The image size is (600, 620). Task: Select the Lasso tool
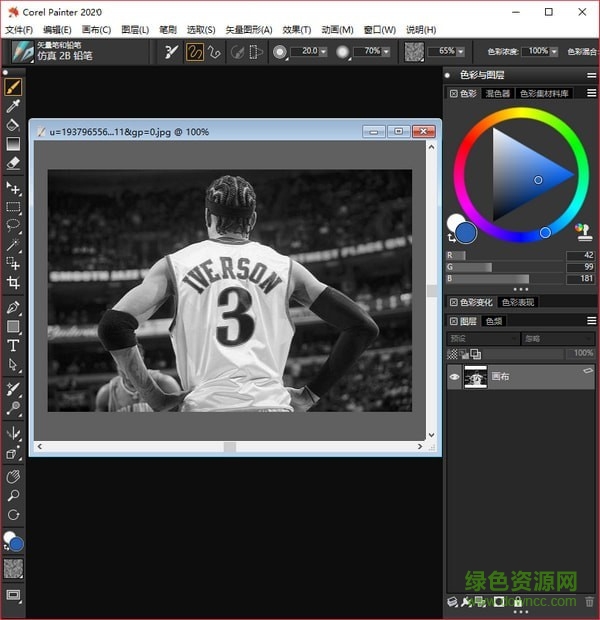(13, 226)
